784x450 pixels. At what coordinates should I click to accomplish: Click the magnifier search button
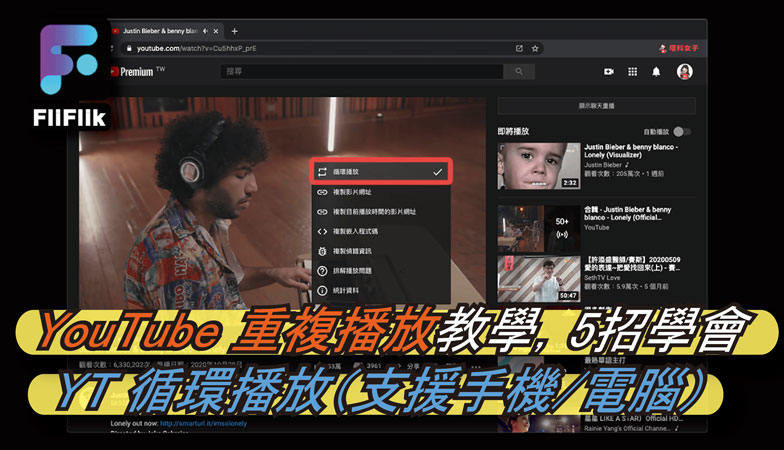pos(519,72)
